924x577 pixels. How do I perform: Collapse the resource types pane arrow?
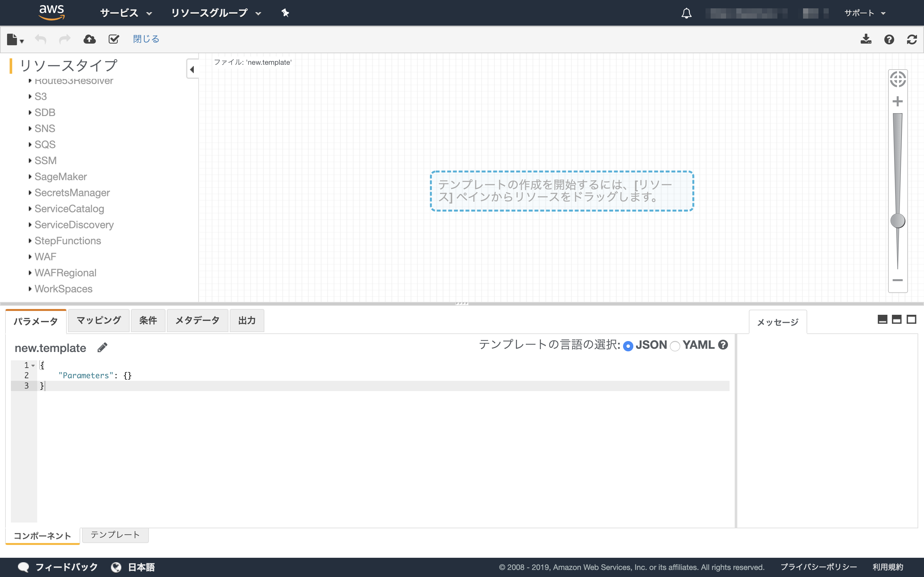192,70
